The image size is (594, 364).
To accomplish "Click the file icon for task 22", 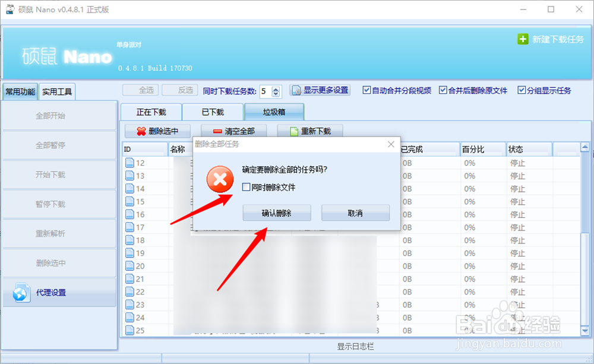I will tap(129, 292).
